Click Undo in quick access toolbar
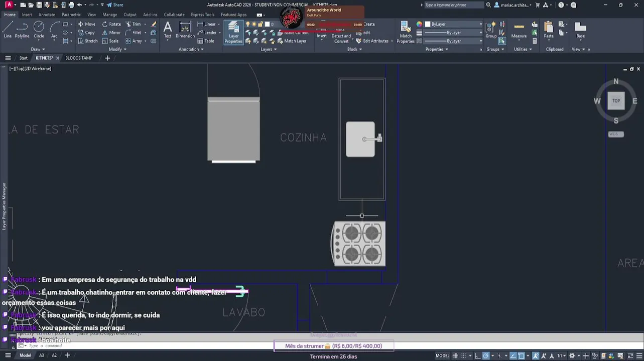The width and height of the screenshot is (644, 361). 79,5
